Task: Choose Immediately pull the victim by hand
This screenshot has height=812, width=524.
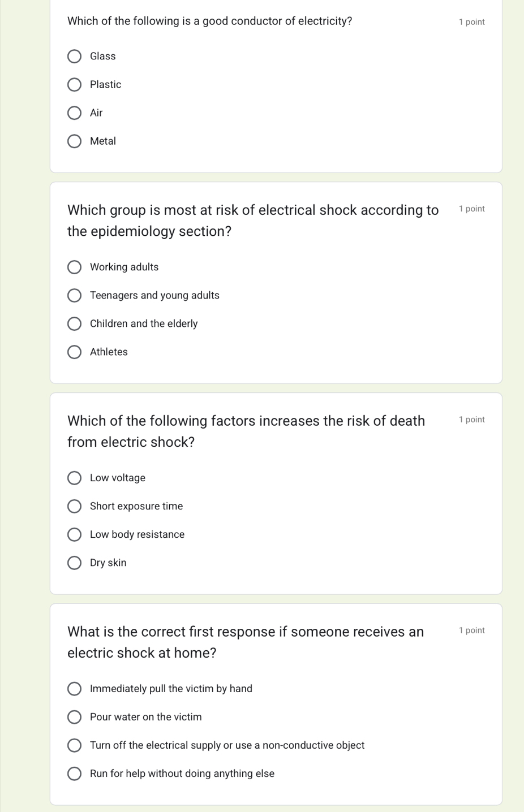Action: pos(75,689)
